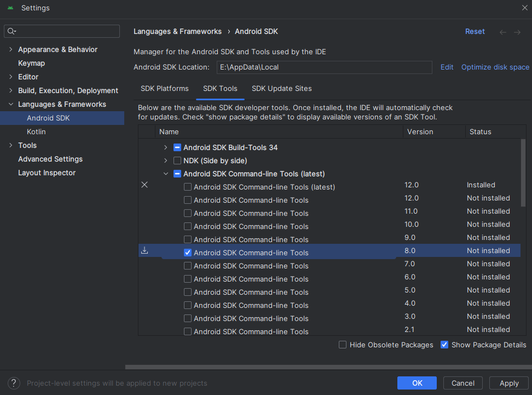Screen dimensions: 532x395
Task: Switch to SDK Platforms tab
Action: point(165,89)
